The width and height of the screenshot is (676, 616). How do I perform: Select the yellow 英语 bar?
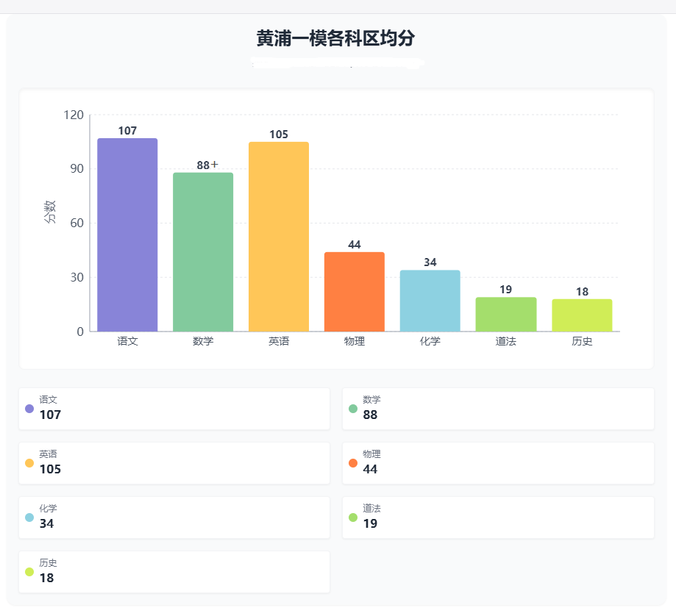point(279,236)
